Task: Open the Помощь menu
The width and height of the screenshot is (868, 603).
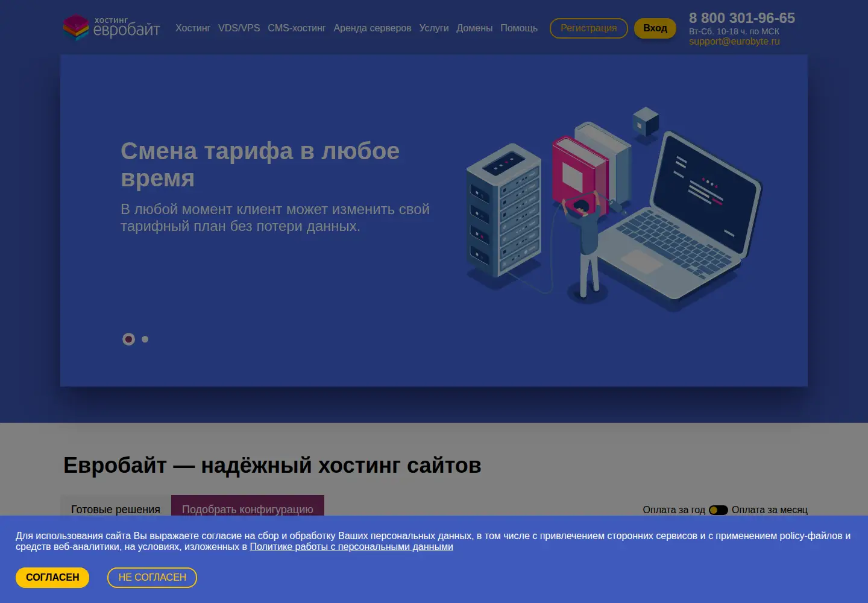Action: click(x=519, y=28)
